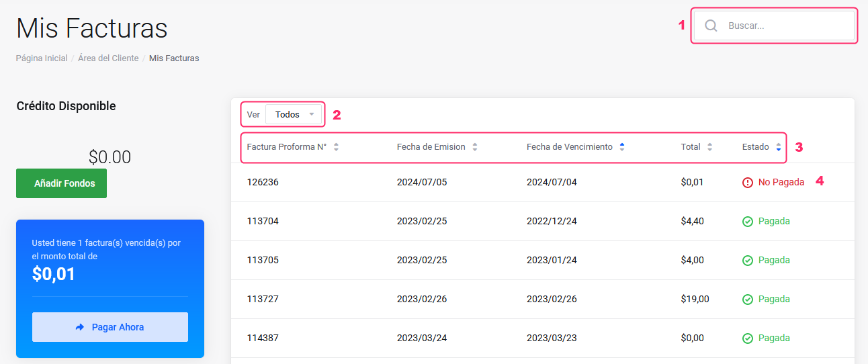The image size is (868, 364).
Task: Click sort arrows beside Total column
Action: 709,147
